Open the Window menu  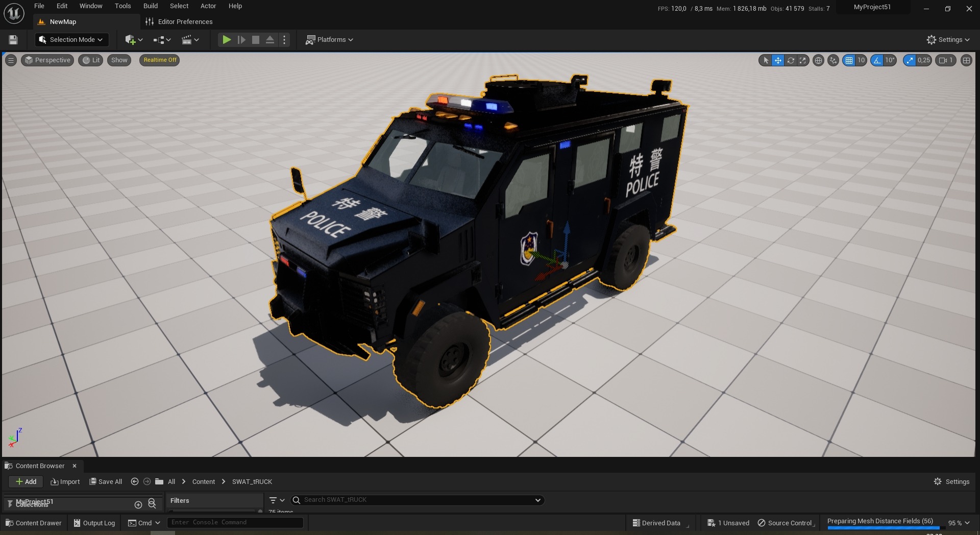coord(91,6)
